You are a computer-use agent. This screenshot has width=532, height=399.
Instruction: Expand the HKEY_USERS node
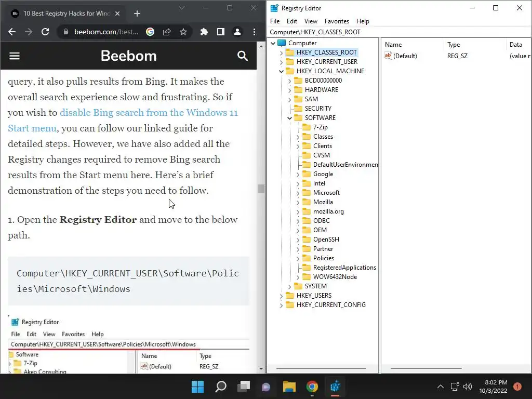(281, 296)
